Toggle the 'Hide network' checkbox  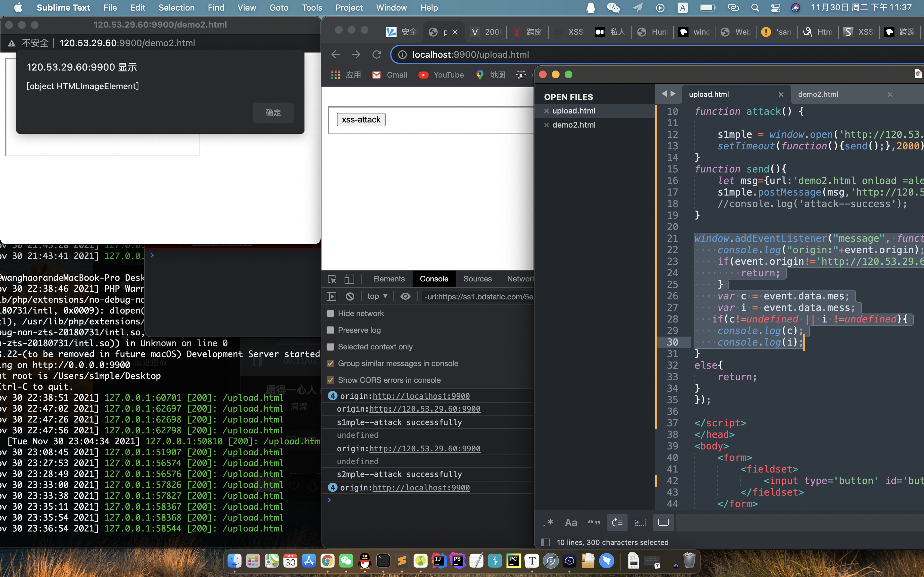click(330, 313)
